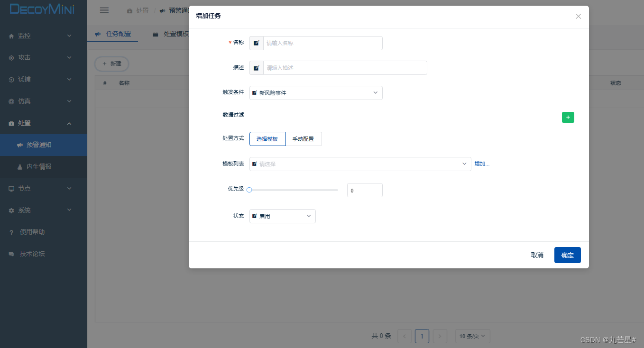Viewport: 644px width, 348px height.
Task: Click the megaphone icon on 任务配置 tab
Action: click(x=98, y=34)
